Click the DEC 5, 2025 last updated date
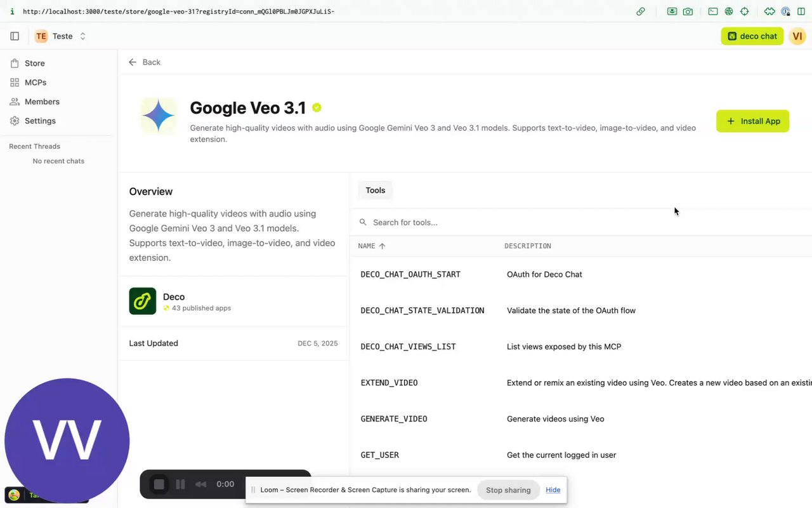 pos(318,344)
